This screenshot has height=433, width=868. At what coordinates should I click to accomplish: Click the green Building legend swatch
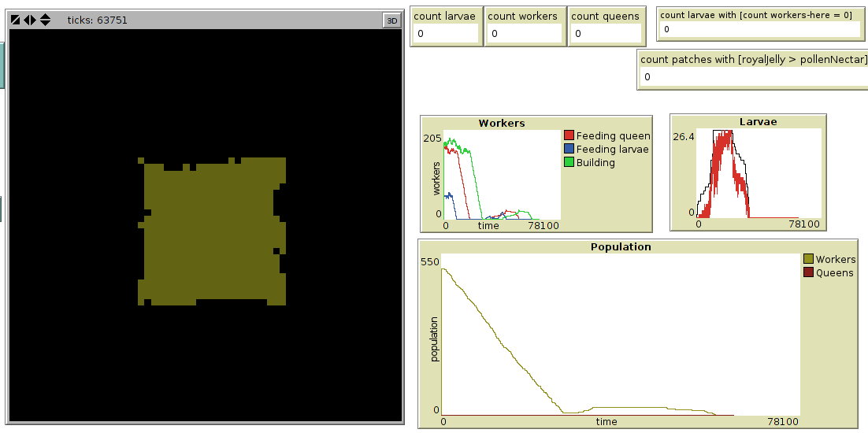pyautogui.click(x=569, y=163)
